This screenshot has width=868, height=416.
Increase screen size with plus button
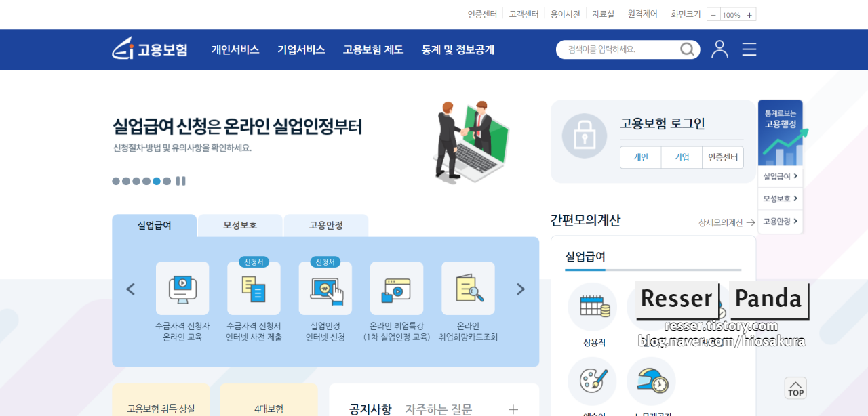[749, 14]
